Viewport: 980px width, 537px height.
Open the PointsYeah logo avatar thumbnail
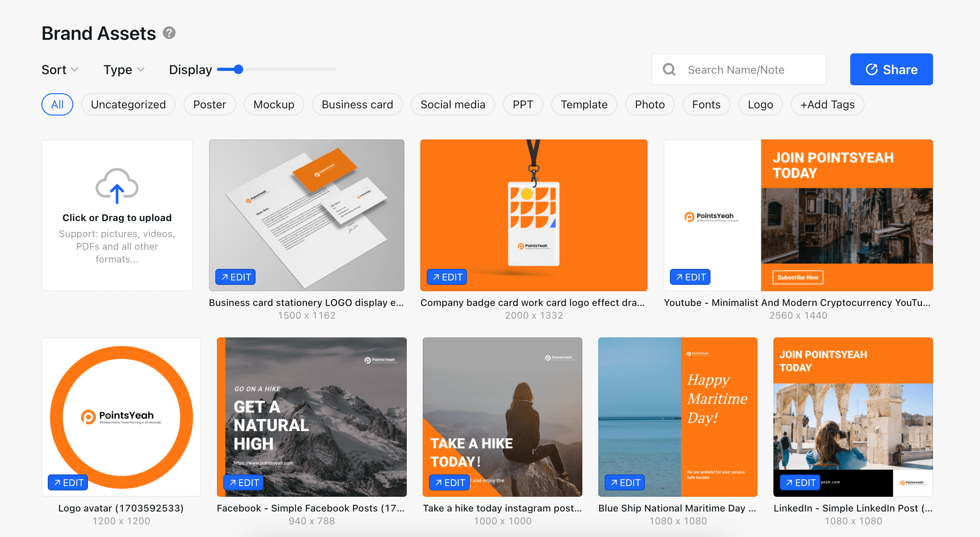(x=121, y=417)
